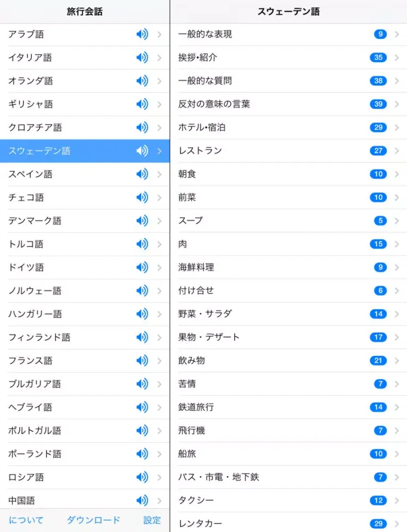Image resolution: width=407 pixels, height=532 pixels.
Task: Open chevron of 一般的な質問 row
Action: pos(396,81)
